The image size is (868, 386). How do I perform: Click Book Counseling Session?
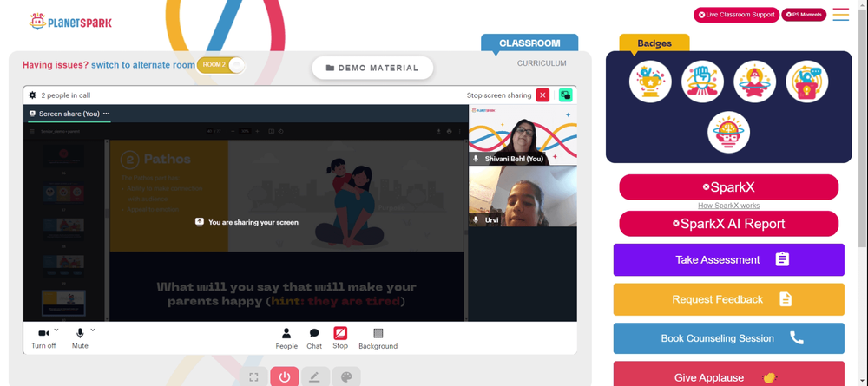728,338
